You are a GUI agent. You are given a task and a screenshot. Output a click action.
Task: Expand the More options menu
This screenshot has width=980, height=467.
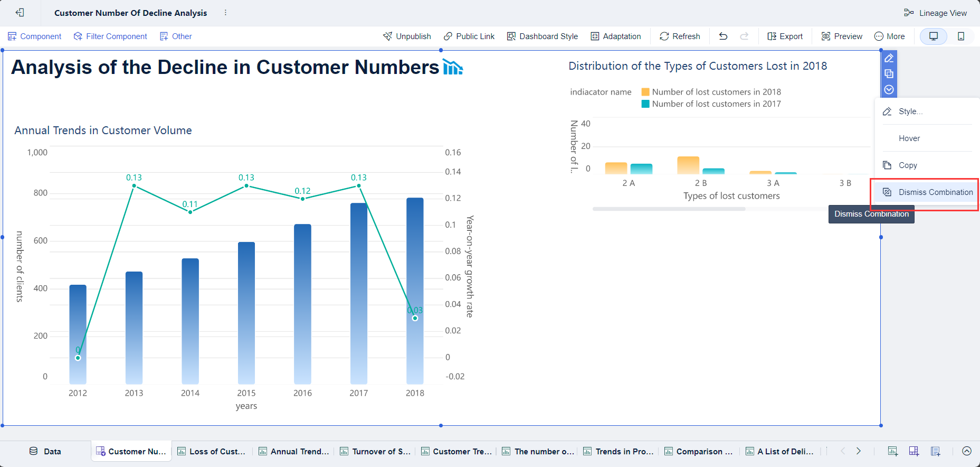click(x=889, y=36)
